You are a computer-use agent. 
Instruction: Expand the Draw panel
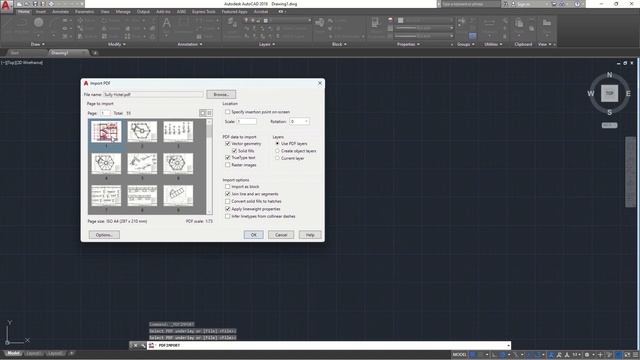38,44
